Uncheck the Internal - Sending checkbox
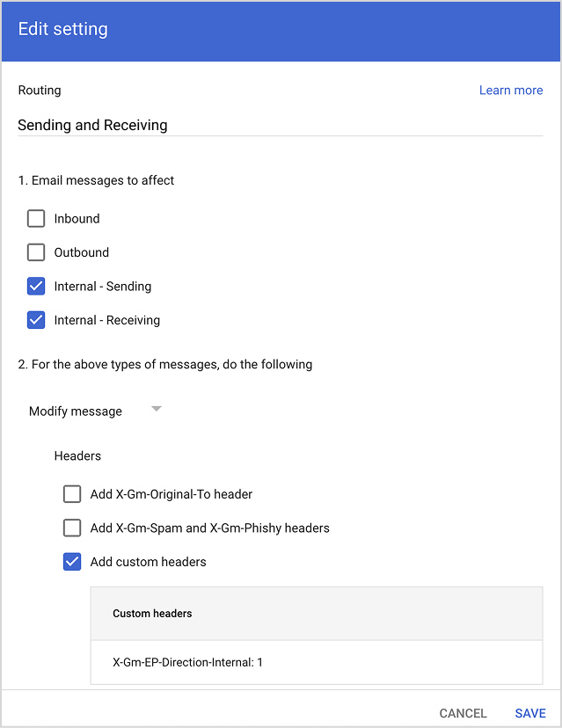562x728 pixels. pos(36,287)
